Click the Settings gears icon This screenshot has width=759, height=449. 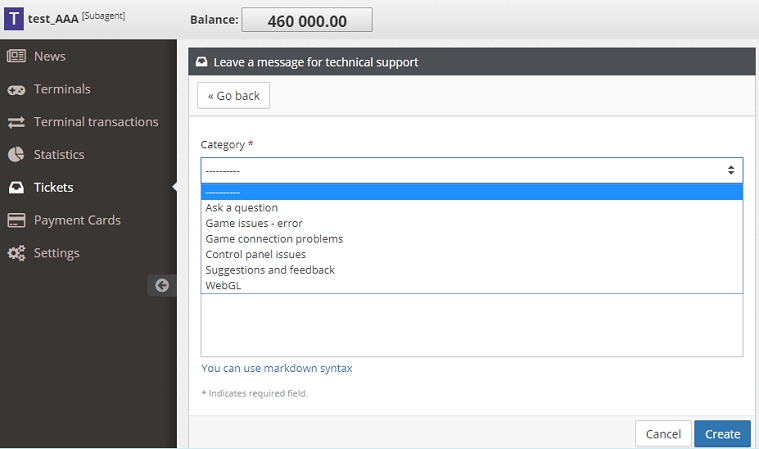click(16, 253)
